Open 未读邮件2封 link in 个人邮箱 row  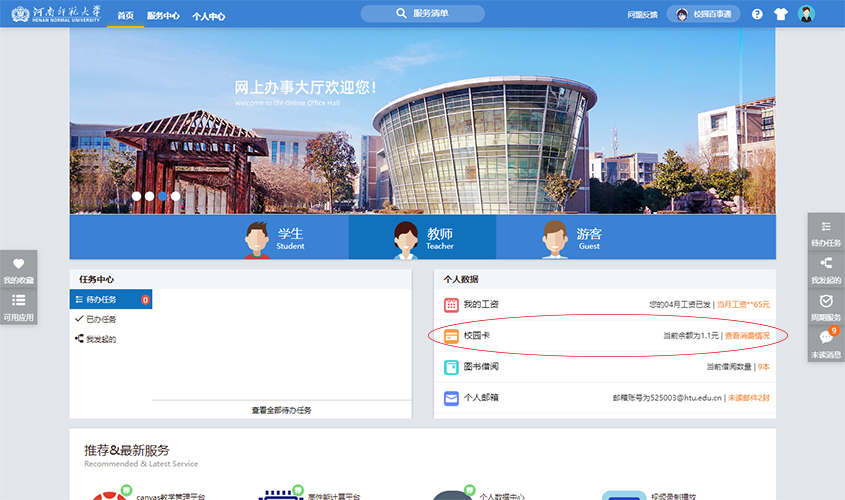[748, 398]
